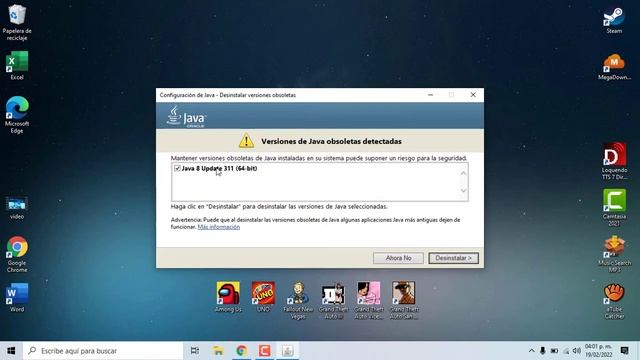Open the Microsoft Edge desktop shortcut
Viewport: 640px width, 360px height.
17,115
